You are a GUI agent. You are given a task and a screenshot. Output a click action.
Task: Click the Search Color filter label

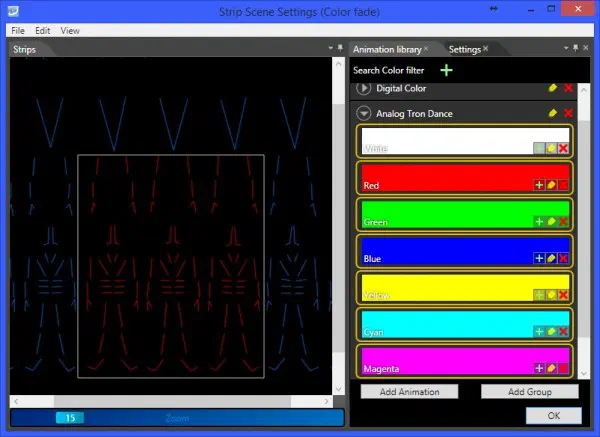pos(388,70)
